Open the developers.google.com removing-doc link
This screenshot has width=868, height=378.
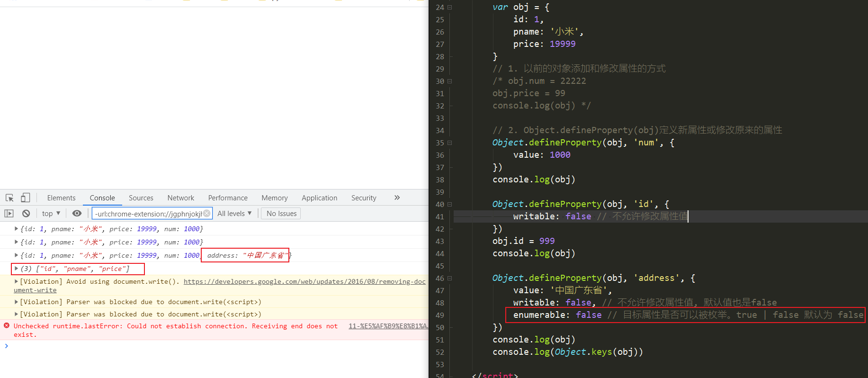click(304, 281)
